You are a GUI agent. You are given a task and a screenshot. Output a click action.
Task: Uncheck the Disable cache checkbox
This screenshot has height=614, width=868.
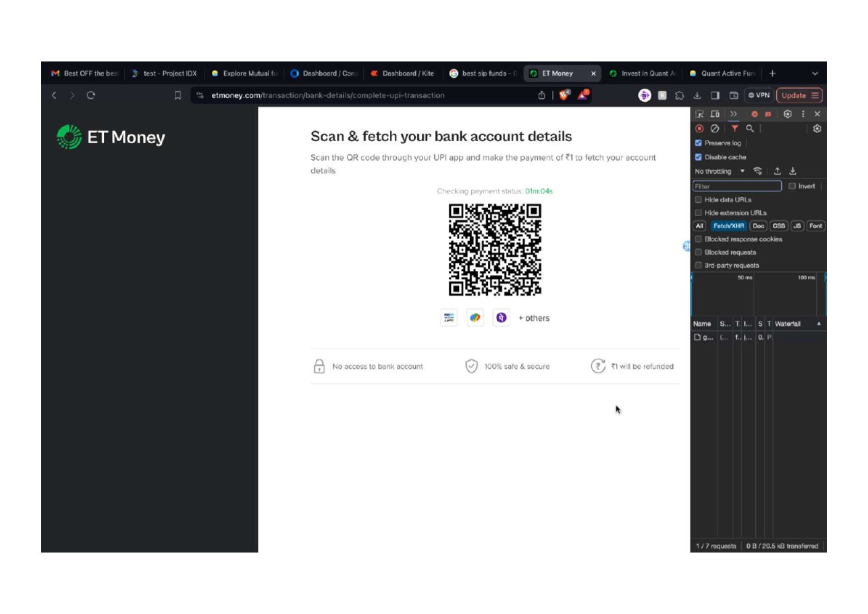[x=699, y=157]
